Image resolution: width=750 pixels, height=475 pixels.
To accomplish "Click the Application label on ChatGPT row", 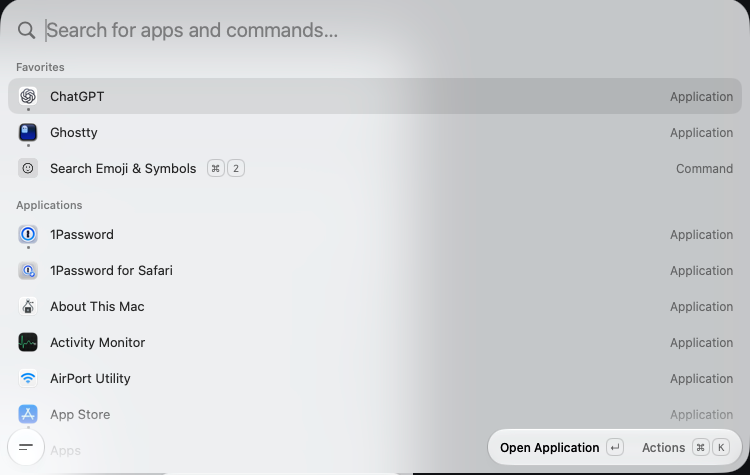I will tap(701, 97).
